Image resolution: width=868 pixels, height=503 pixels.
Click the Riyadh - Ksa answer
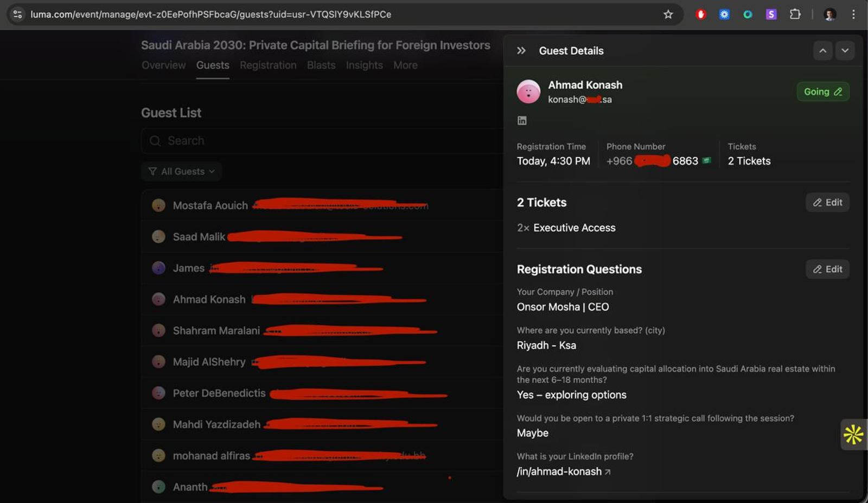tap(546, 345)
